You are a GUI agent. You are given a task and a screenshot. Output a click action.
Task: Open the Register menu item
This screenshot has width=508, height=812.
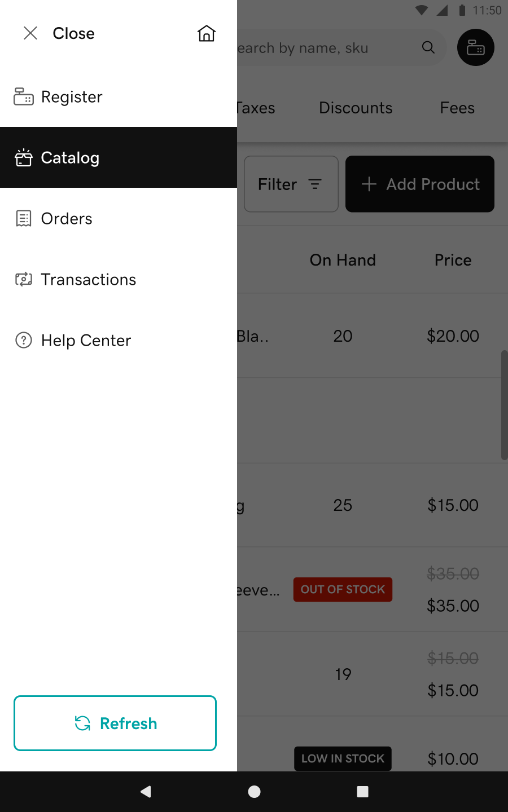[x=72, y=97]
